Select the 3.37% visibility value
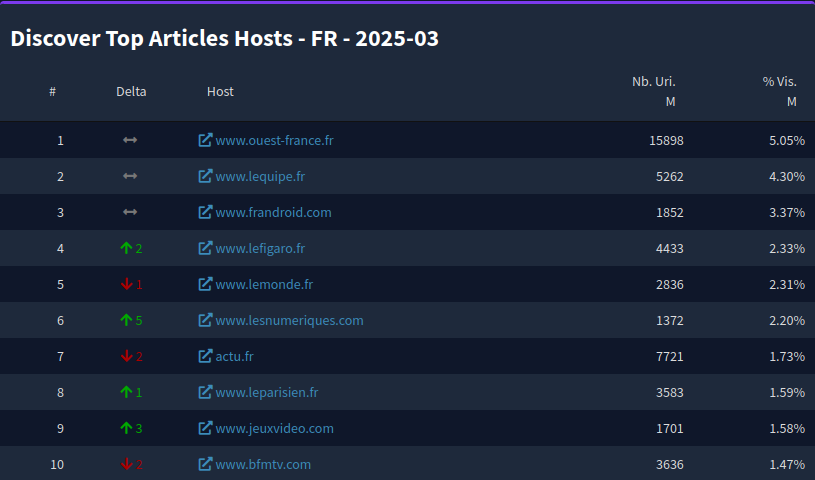Image resolution: width=815 pixels, height=480 pixels. [x=787, y=212]
